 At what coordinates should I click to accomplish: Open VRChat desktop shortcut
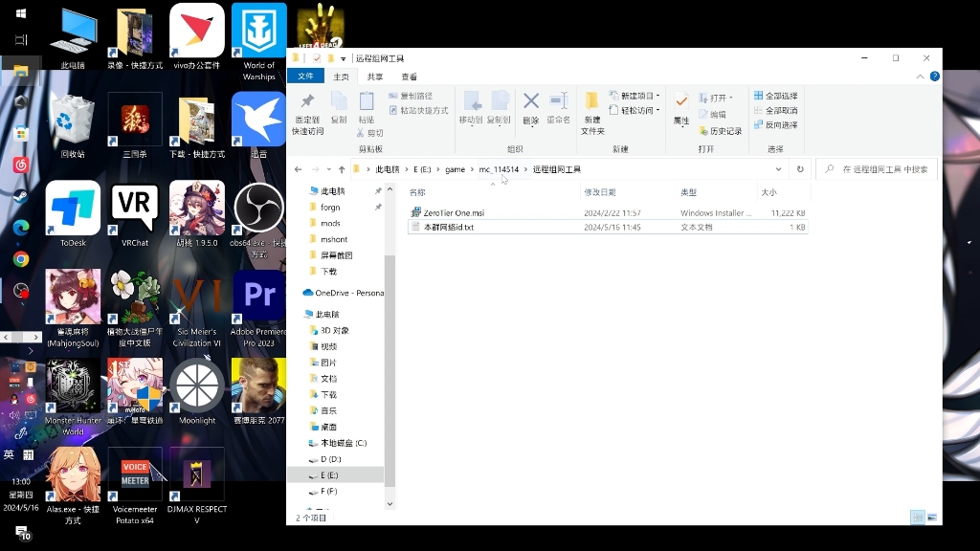coord(134,213)
